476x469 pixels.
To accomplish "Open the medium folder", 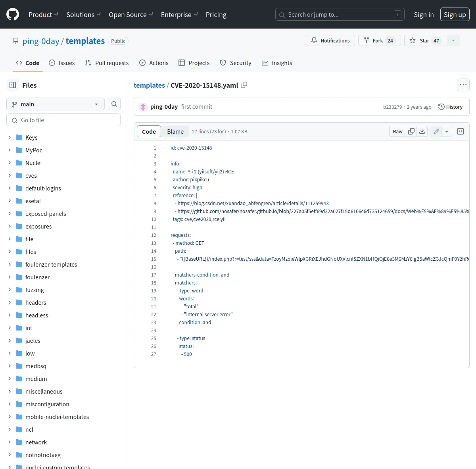I will (36, 379).
